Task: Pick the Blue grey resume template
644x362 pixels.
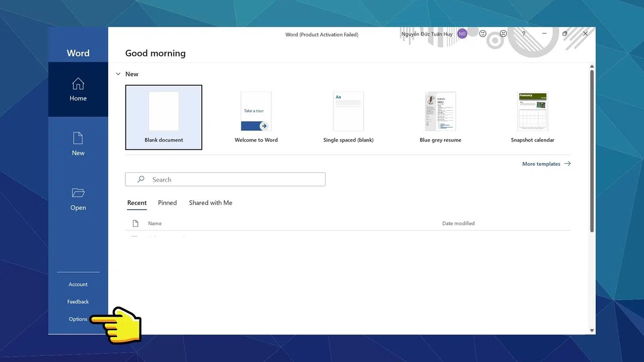Action: pyautogui.click(x=440, y=117)
